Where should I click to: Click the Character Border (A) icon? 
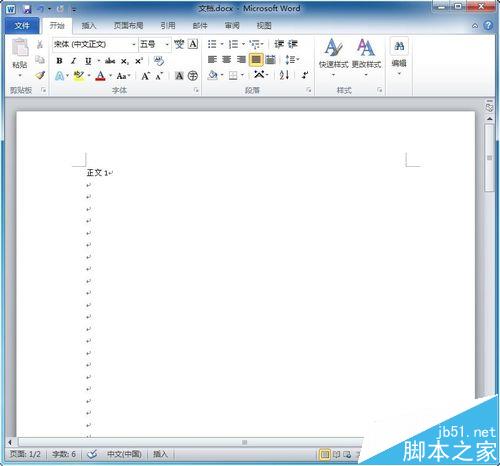click(x=193, y=44)
